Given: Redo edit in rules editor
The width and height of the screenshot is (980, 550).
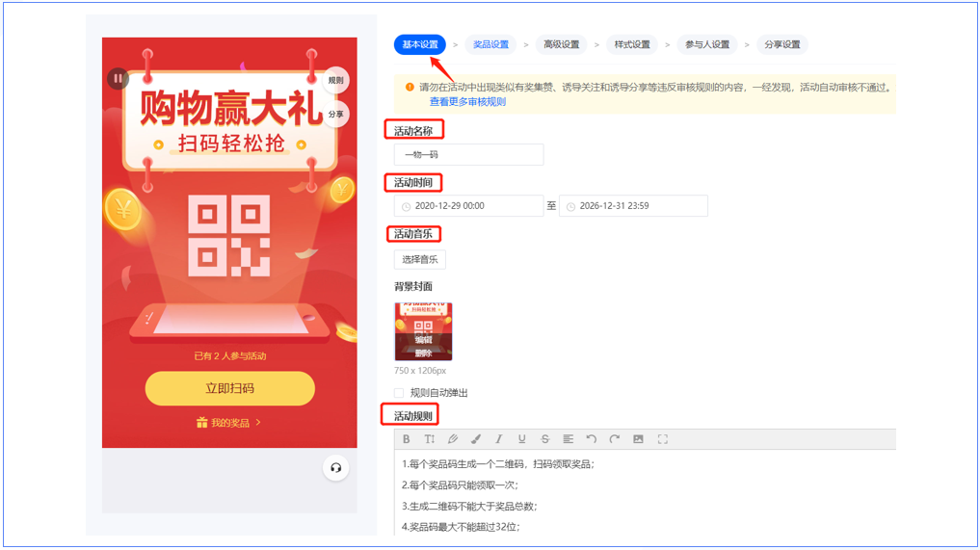Looking at the screenshot, I should pos(615,439).
